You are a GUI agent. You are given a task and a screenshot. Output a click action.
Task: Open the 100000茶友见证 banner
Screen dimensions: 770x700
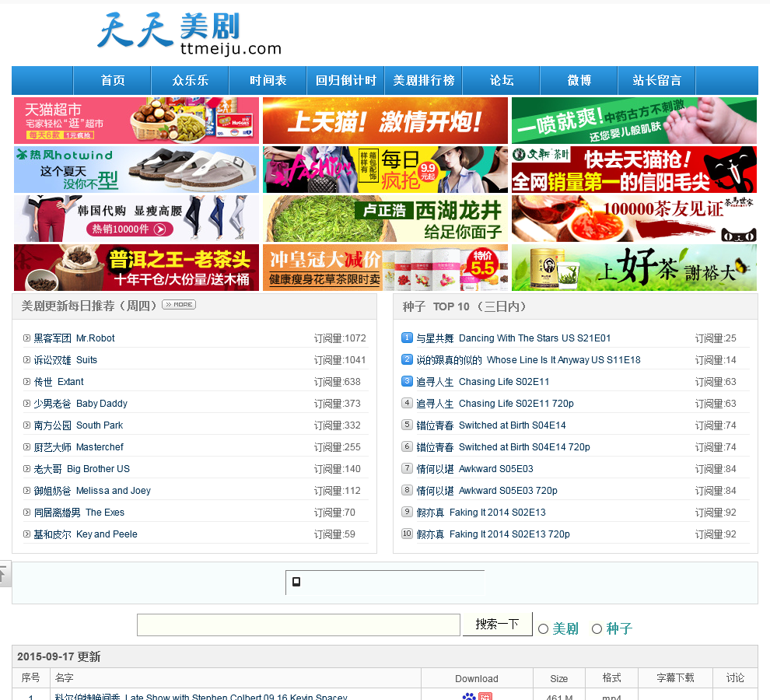click(x=634, y=219)
